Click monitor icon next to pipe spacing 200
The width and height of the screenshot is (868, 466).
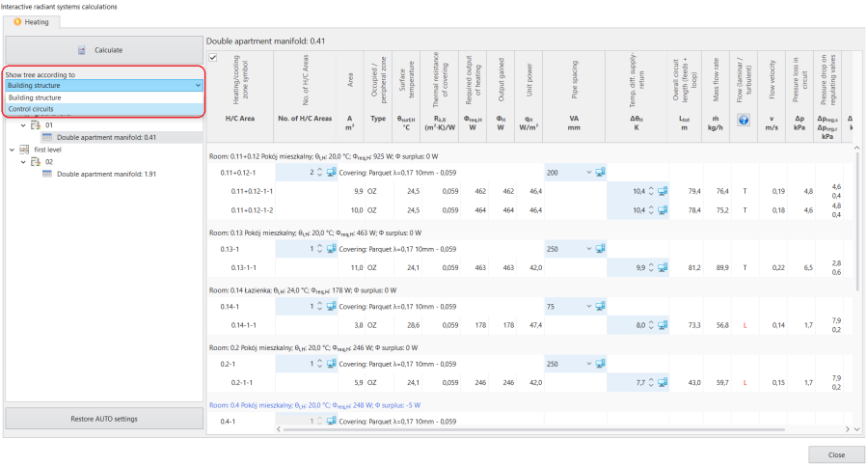(x=600, y=173)
